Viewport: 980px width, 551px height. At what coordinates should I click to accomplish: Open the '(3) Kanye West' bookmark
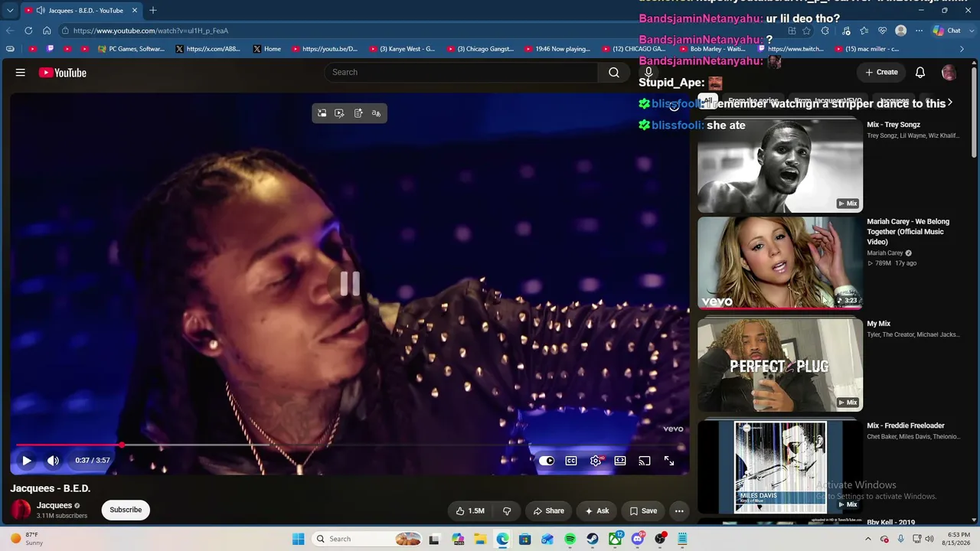pos(402,49)
